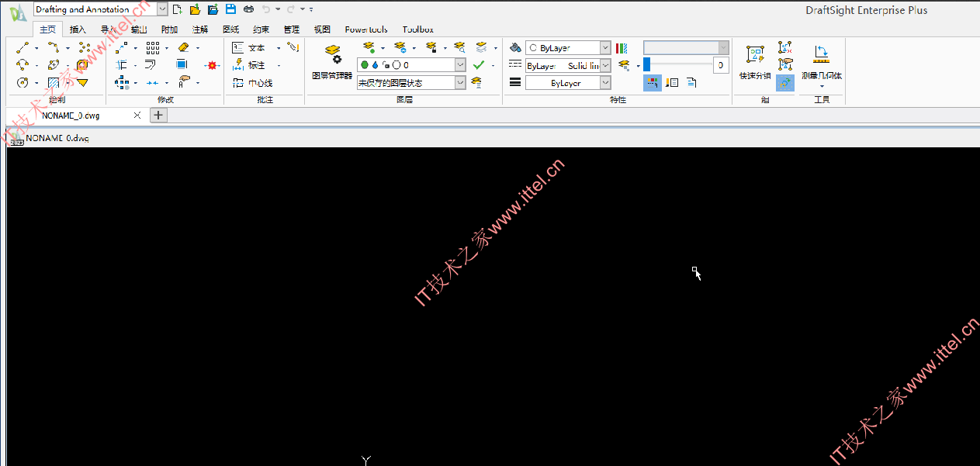Select the Erase tool icon
The width and height of the screenshot is (980, 466).
(184, 48)
